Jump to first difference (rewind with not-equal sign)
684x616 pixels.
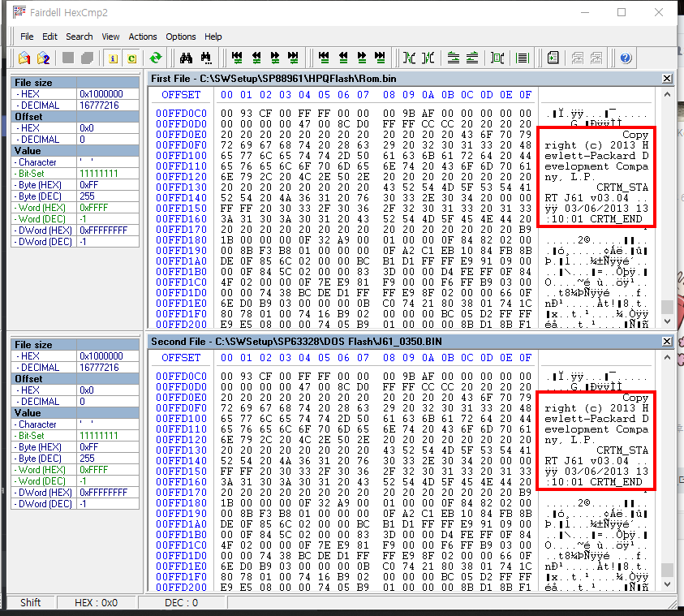coord(237,58)
